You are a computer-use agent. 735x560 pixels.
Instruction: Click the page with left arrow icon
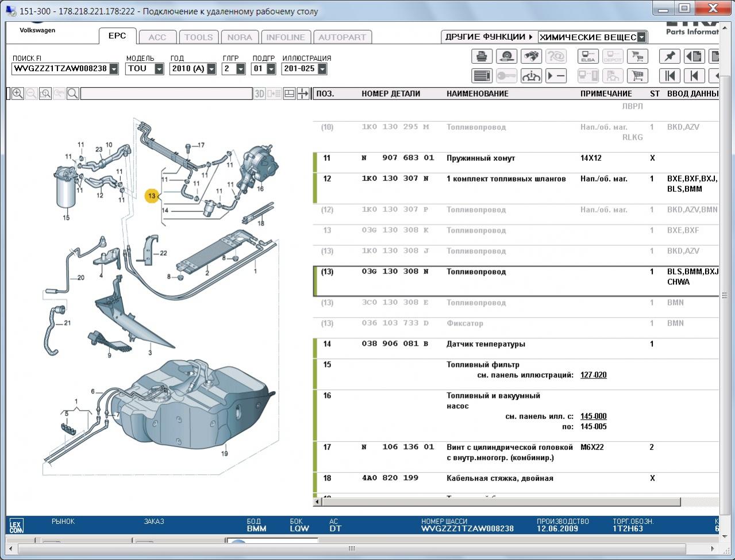click(694, 56)
